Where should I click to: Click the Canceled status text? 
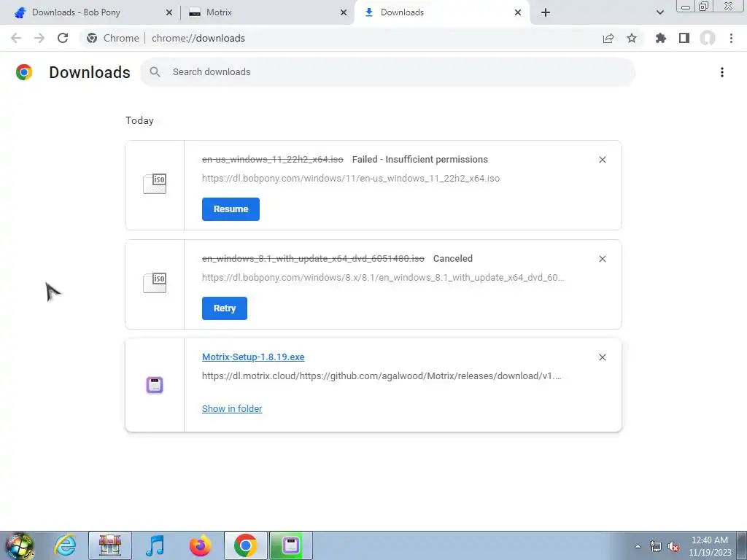[452, 259]
